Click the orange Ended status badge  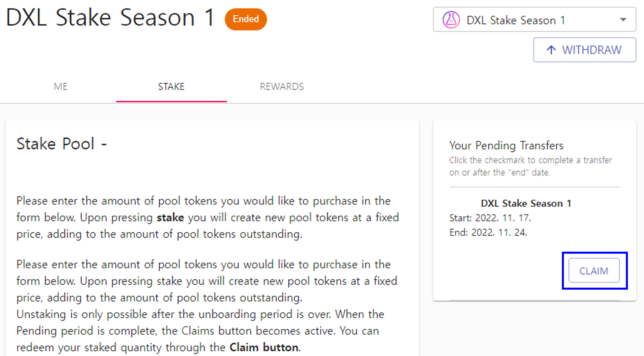tap(246, 19)
